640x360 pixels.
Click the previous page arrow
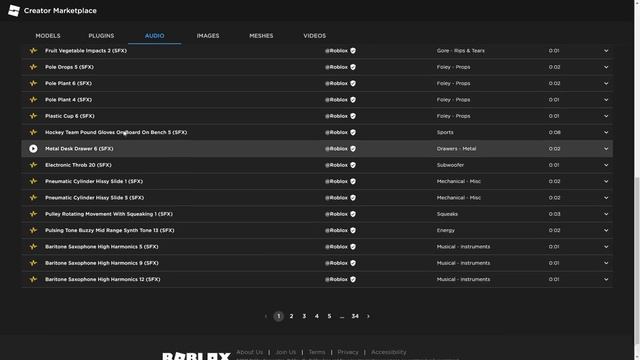click(x=266, y=316)
